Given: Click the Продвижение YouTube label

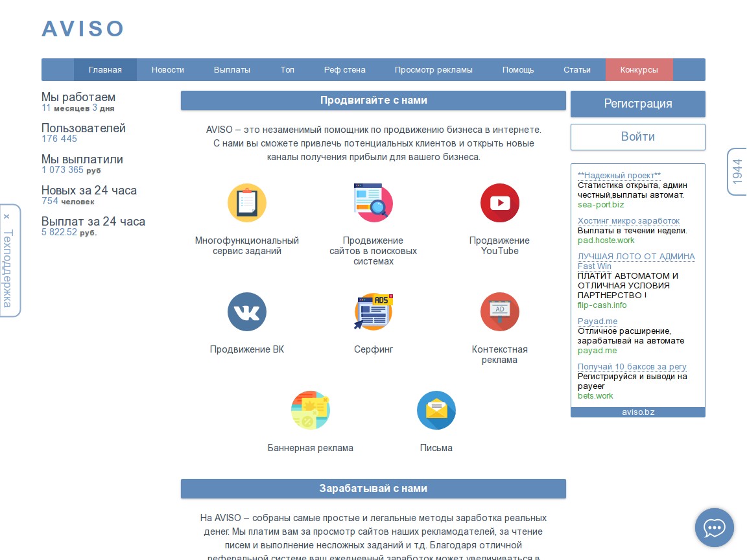Looking at the screenshot, I should (500, 246).
